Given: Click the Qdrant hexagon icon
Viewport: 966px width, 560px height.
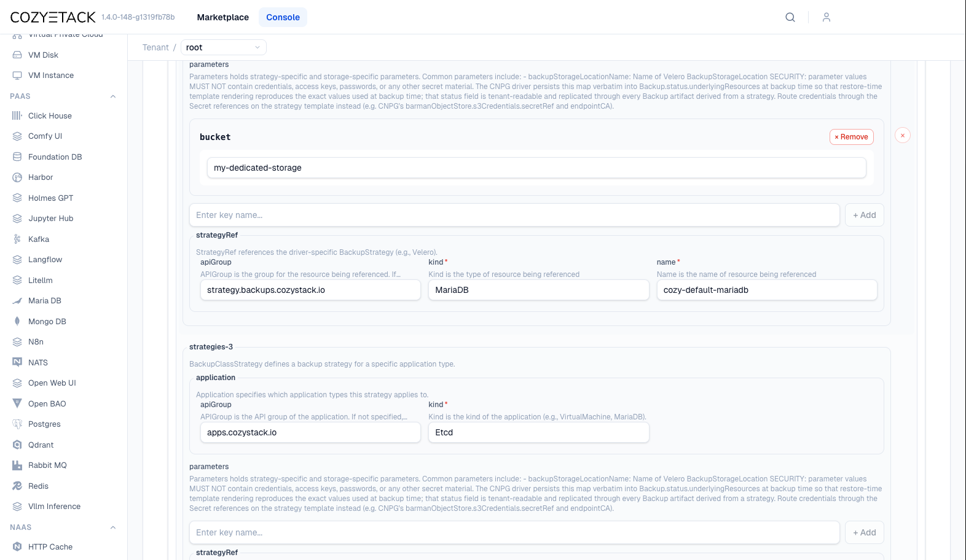Looking at the screenshot, I should coord(17,445).
